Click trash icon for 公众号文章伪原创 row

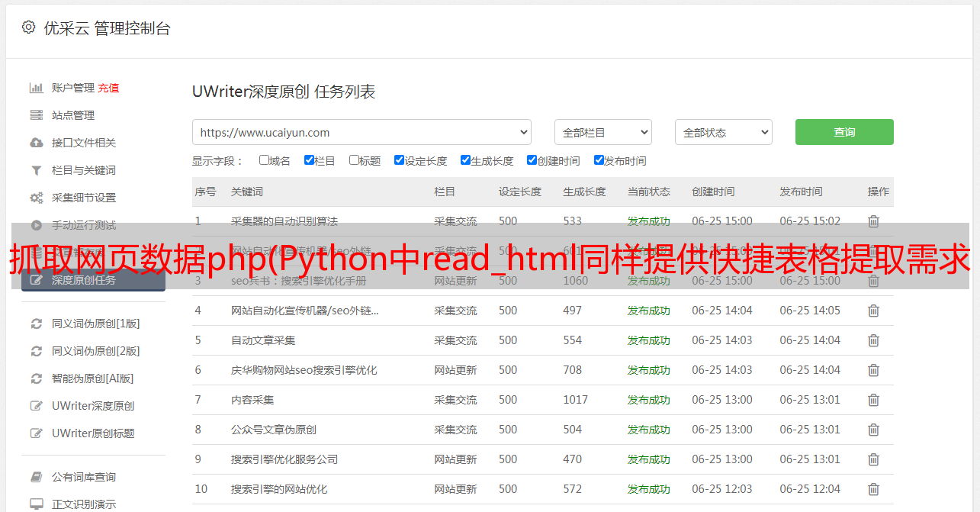pos(873,430)
